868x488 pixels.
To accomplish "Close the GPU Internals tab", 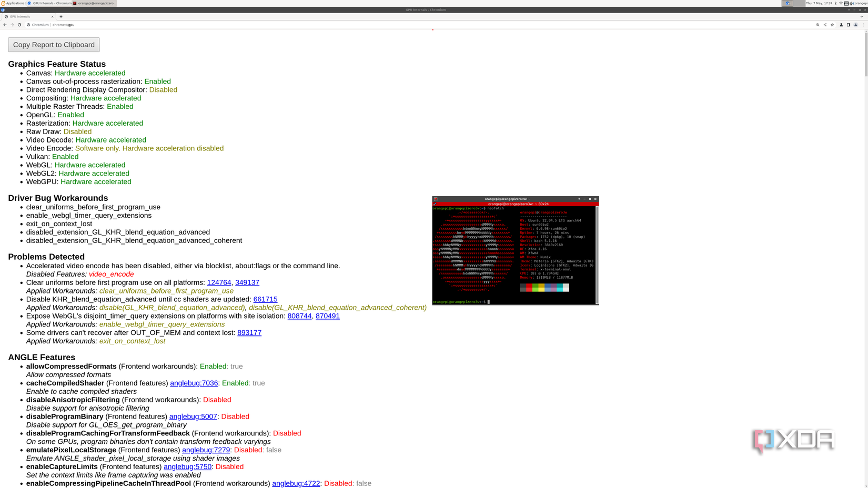I will point(52,16).
